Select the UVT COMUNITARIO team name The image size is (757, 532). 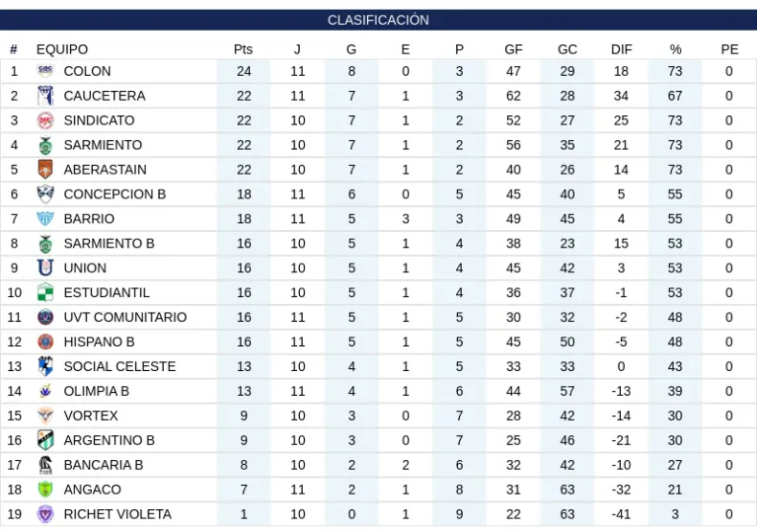[x=126, y=317]
